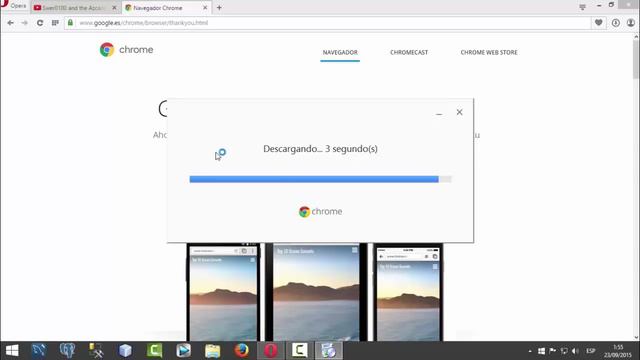This screenshot has width=640, height=360.
Task: Click the page vertical scrollbar thumb
Action: click(636, 59)
